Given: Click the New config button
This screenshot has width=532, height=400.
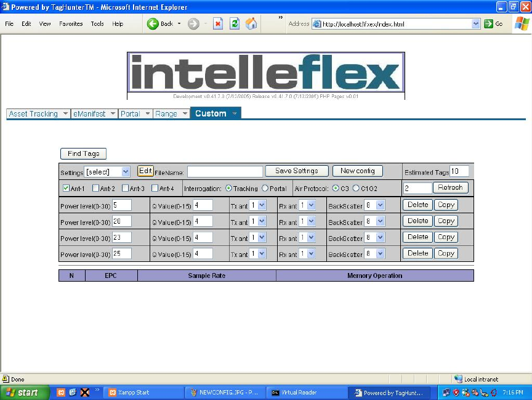Looking at the screenshot, I should tap(358, 171).
